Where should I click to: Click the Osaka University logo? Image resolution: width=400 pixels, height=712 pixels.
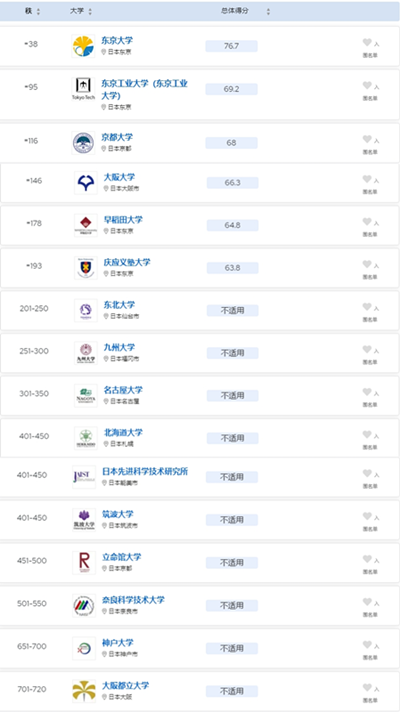click(x=86, y=183)
